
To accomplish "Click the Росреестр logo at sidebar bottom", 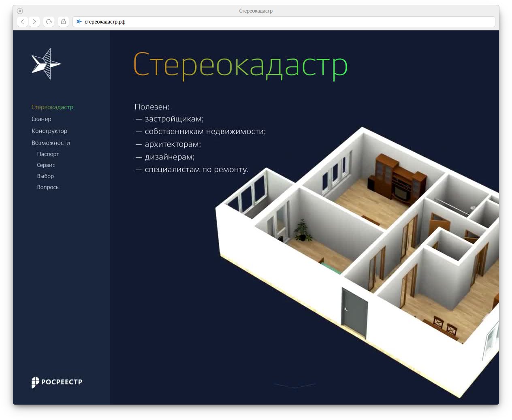I will coord(57,382).
